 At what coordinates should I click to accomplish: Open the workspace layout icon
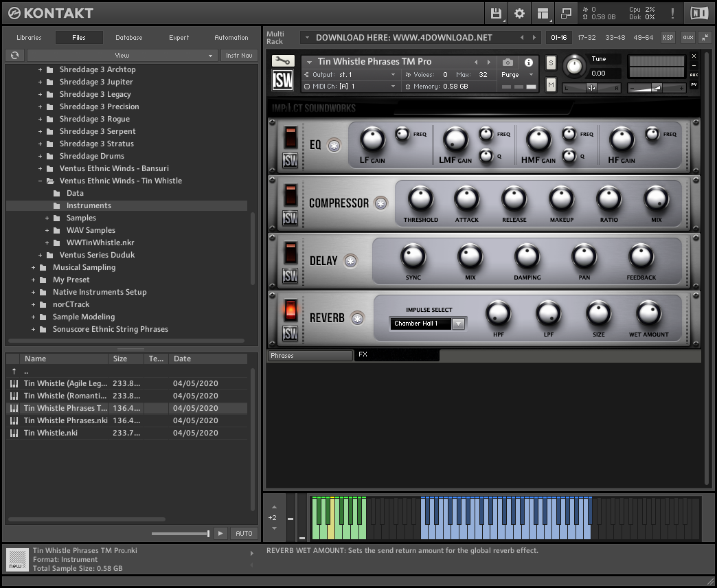click(543, 13)
